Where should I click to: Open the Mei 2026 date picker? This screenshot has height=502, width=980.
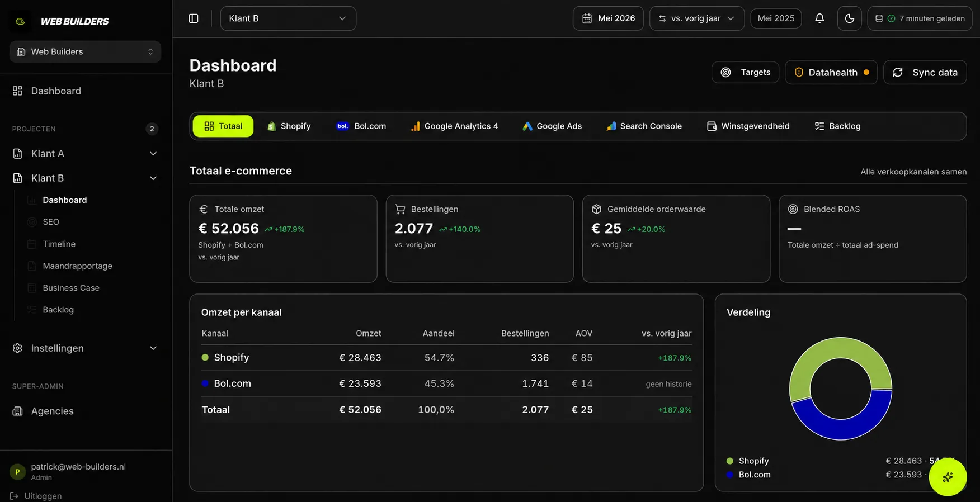click(608, 18)
